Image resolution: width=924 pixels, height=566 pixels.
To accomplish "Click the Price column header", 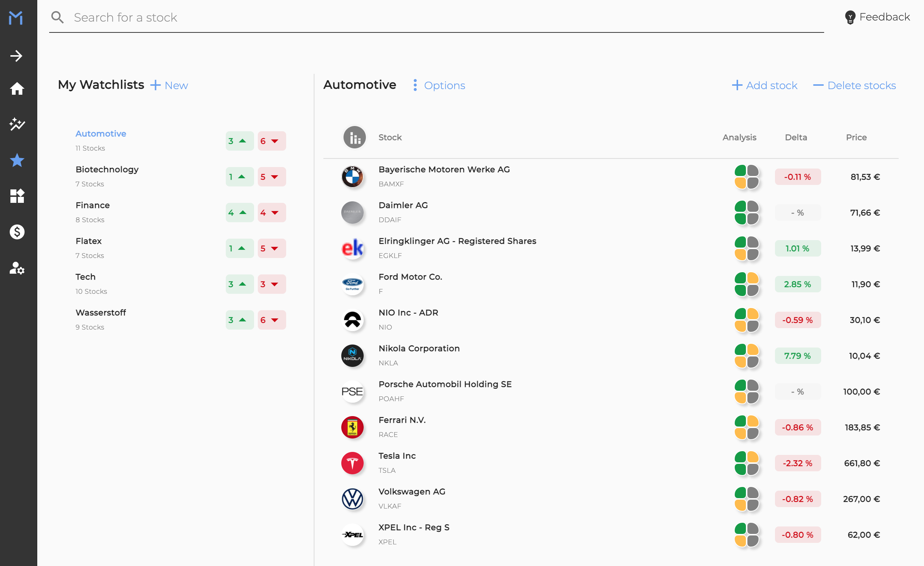I will pos(856,137).
